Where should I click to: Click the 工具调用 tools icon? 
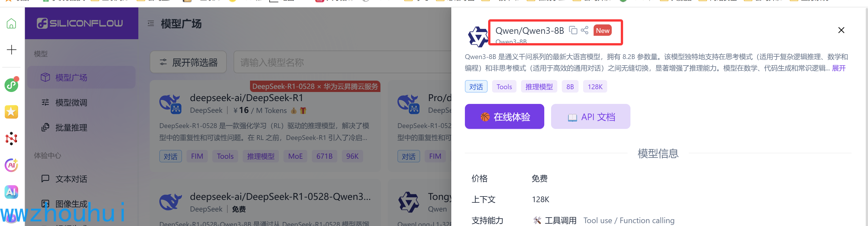point(537,220)
